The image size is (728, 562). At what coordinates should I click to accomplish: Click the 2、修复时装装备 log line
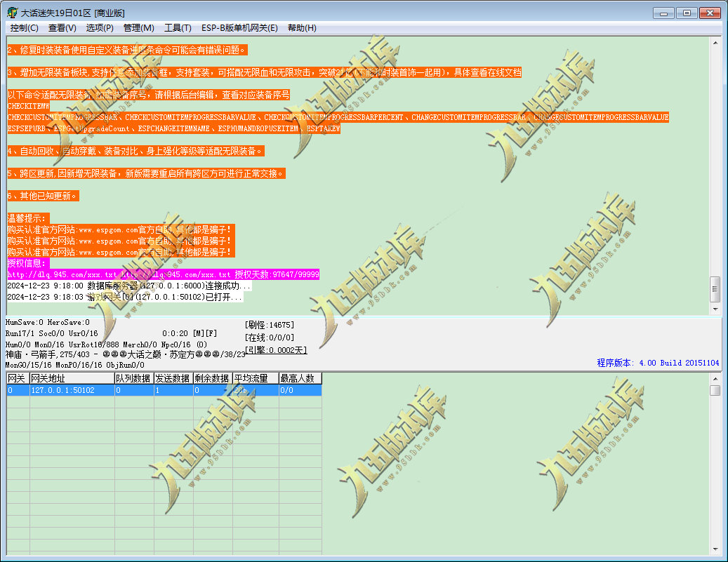127,50
